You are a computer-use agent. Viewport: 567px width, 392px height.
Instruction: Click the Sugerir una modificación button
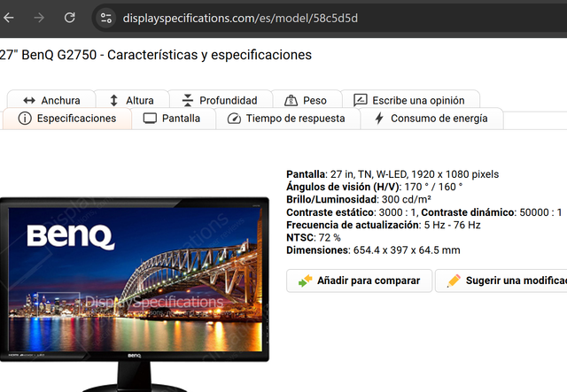coord(501,281)
